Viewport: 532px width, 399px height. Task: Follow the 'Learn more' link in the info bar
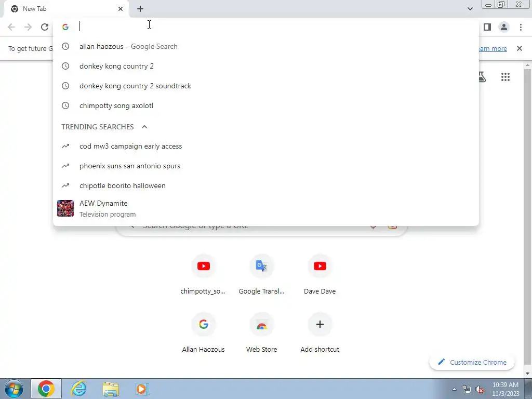pyautogui.click(x=493, y=48)
